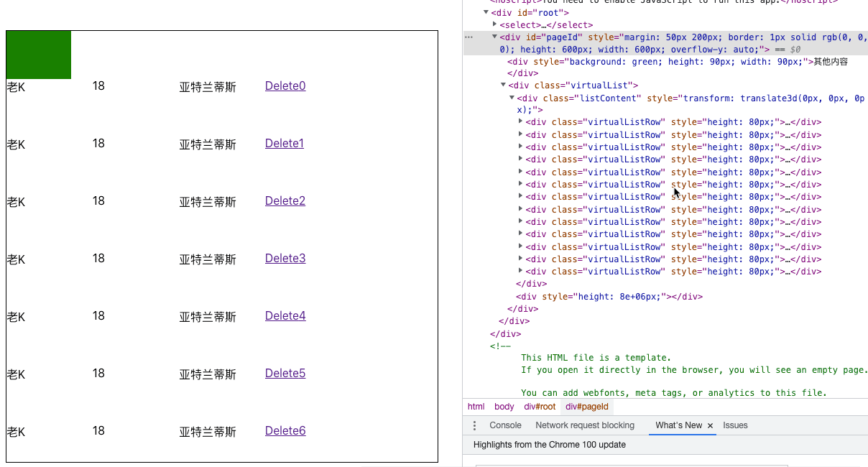Click the Delete1 link
868x467 pixels.
285,144
